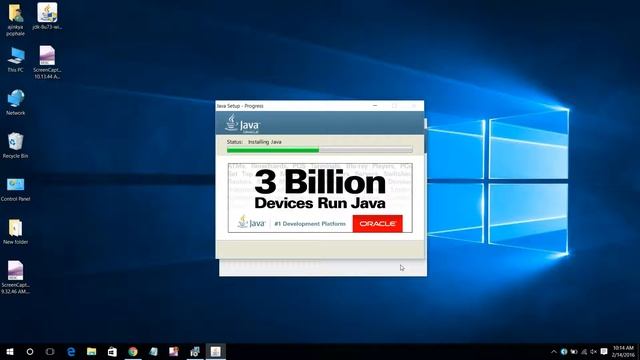Open the Windows Store taskbar icon
640x360 pixels.
click(x=112, y=351)
